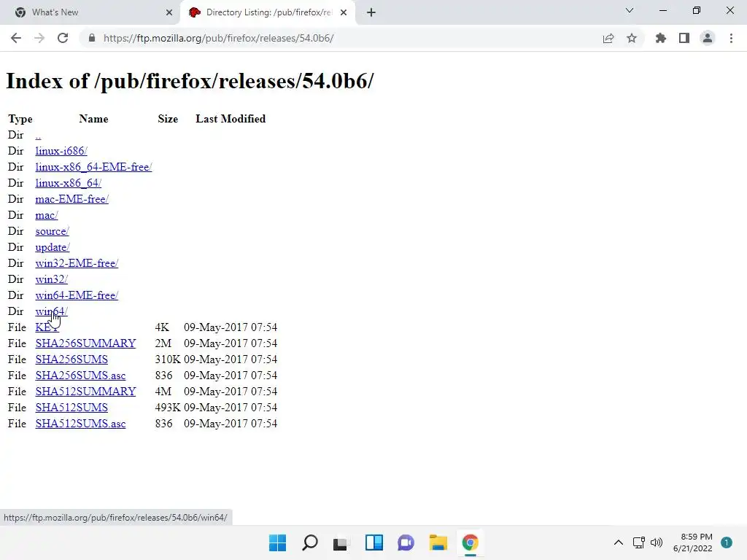Image resolution: width=747 pixels, height=560 pixels.
Task: Open the mac-EME-free/ directory
Action: (x=72, y=199)
